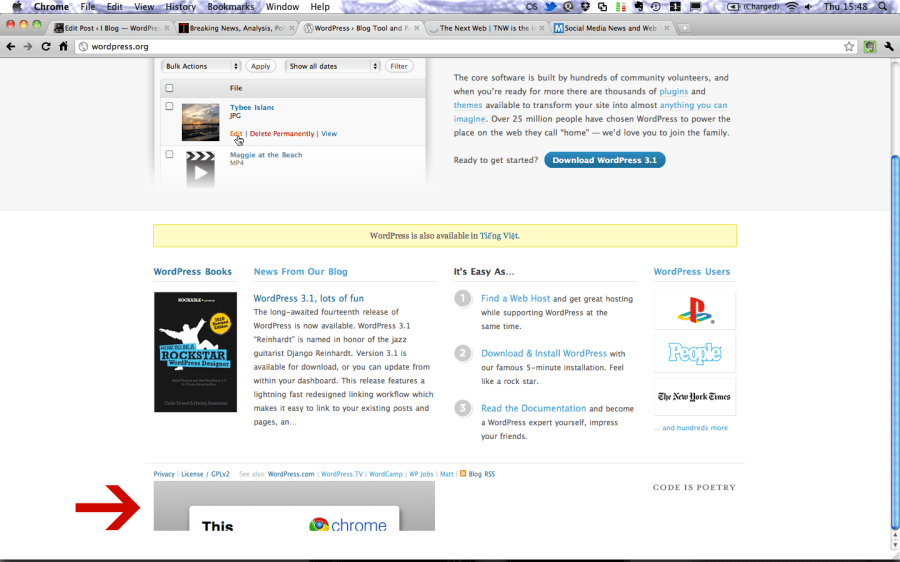Open the browser home page icon
900x562 pixels.
(63, 46)
